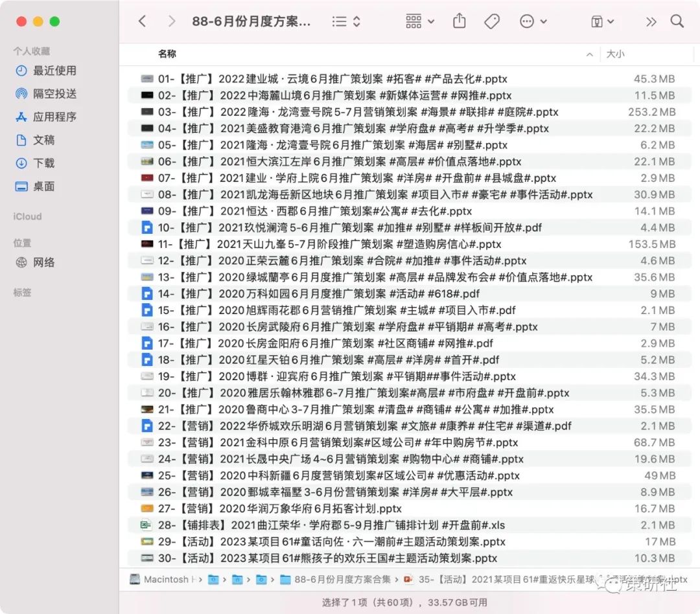Screen dimensions: 700x614
Task: Open the ellipsis action menu
Action: coord(533,21)
